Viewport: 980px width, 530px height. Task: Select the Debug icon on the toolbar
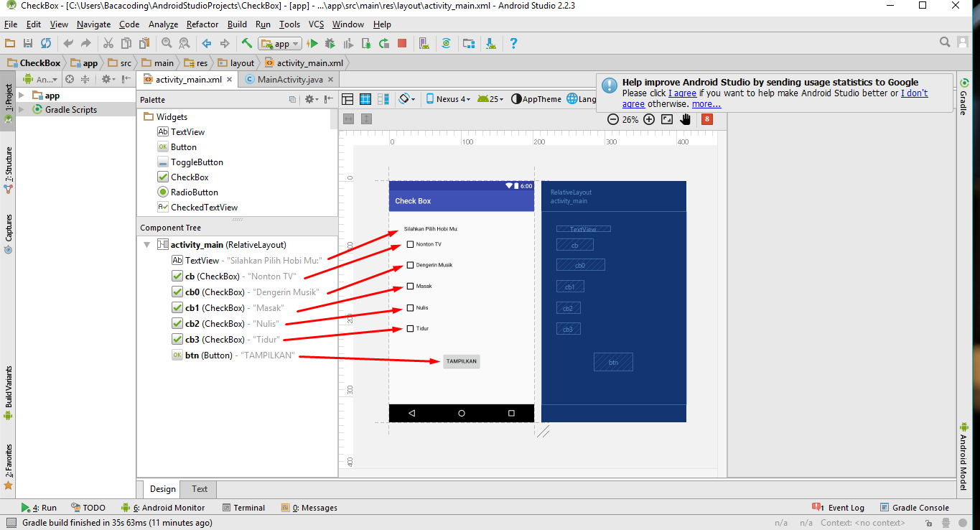(x=330, y=43)
